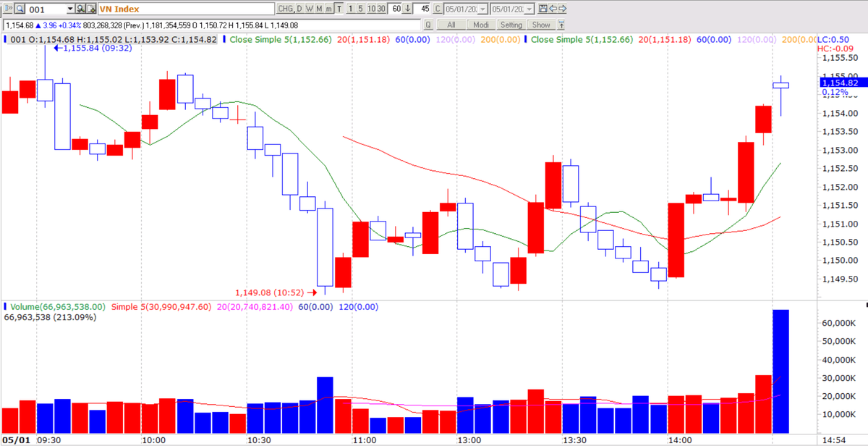868x446 pixels.
Task: Click the left arrow navigation icon
Action: tap(553, 9)
